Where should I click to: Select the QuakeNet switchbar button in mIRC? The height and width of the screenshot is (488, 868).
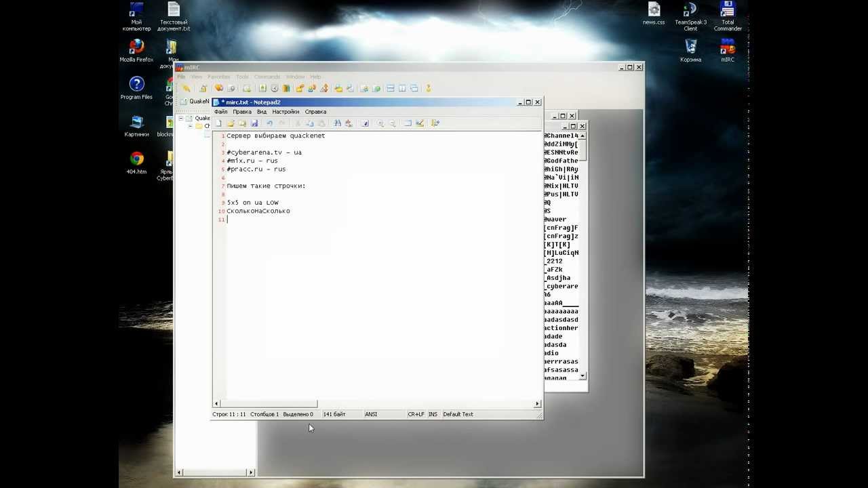click(x=195, y=101)
